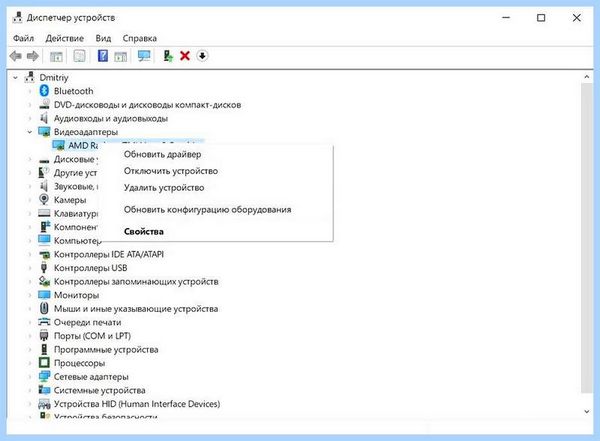
Task: Select the Очереди печати row
Action: click(87, 322)
